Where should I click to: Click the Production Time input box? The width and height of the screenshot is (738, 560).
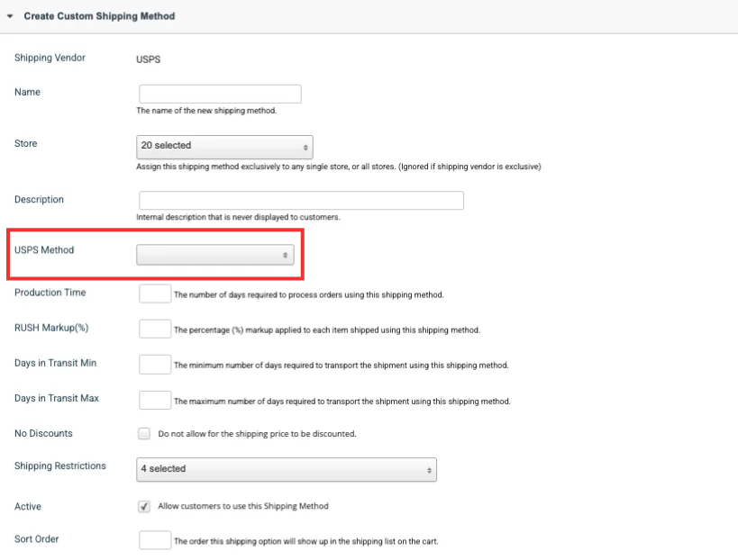point(155,294)
